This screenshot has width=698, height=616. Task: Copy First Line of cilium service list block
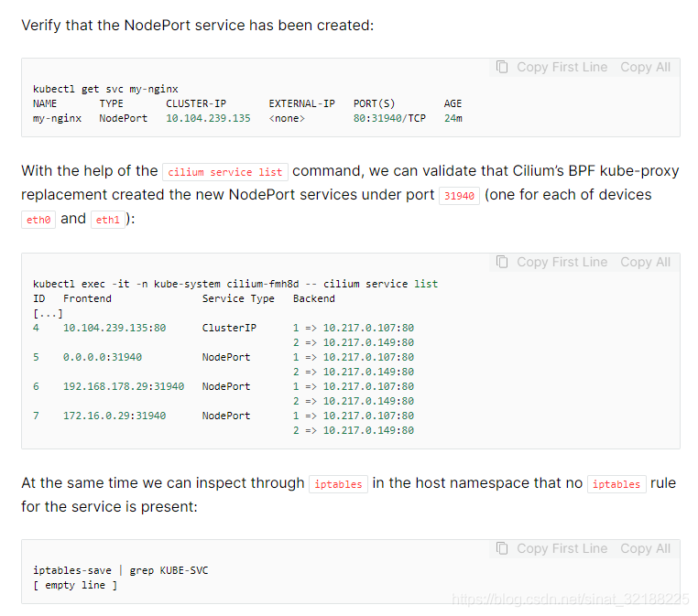pos(562,262)
